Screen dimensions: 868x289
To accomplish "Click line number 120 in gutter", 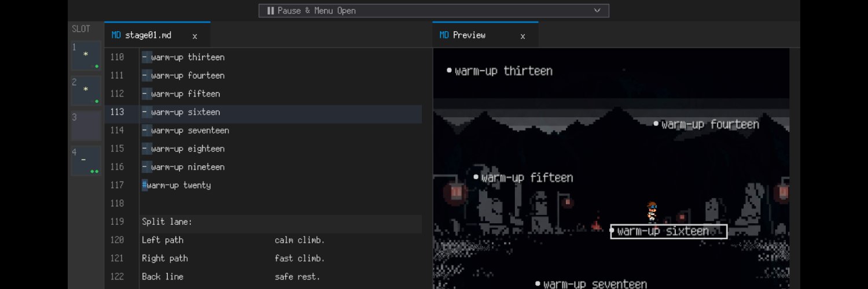I will click(x=117, y=240).
